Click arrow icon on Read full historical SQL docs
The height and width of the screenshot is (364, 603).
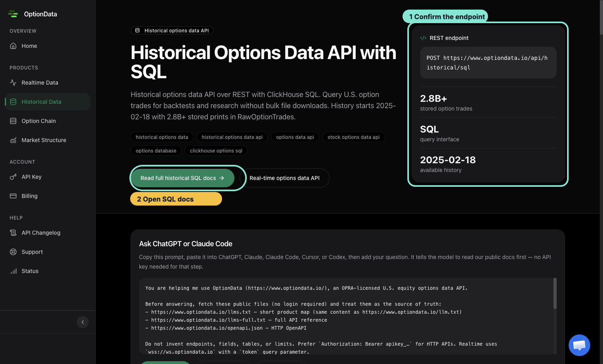pos(222,178)
